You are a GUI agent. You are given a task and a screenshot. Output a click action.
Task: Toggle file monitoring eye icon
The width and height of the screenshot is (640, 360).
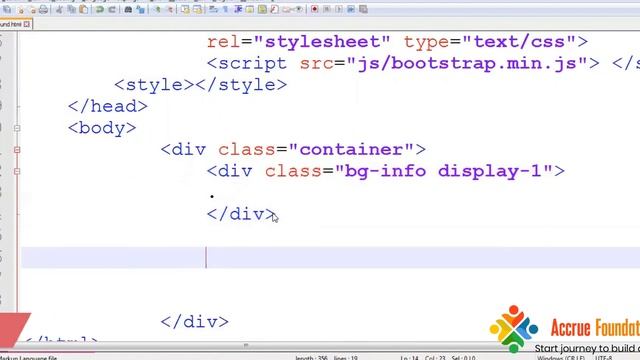pos(299,9)
